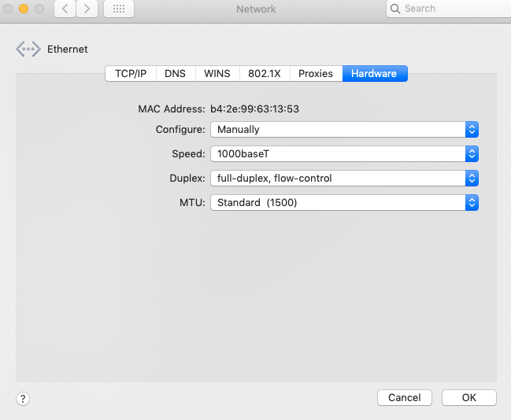511x420 pixels.
Task: Expand the Speed dropdown showing 1000baseT
Action: pyautogui.click(x=344, y=153)
